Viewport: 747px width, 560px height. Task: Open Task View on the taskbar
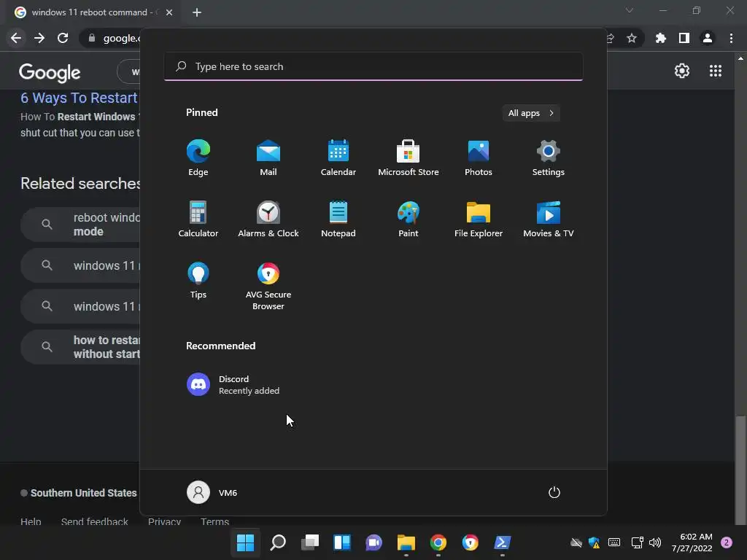[x=309, y=542]
